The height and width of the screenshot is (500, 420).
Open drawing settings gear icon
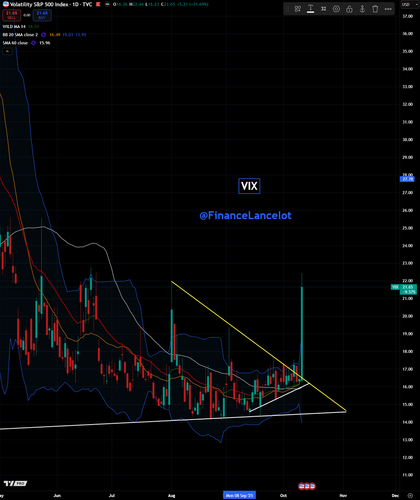coord(336,9)
